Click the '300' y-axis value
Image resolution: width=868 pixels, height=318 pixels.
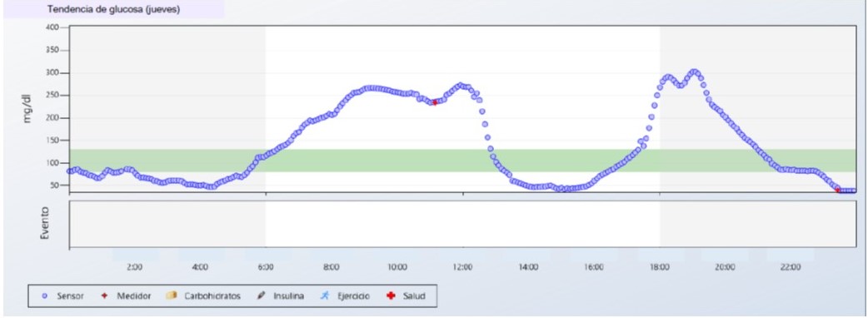[x=53, y=73]
